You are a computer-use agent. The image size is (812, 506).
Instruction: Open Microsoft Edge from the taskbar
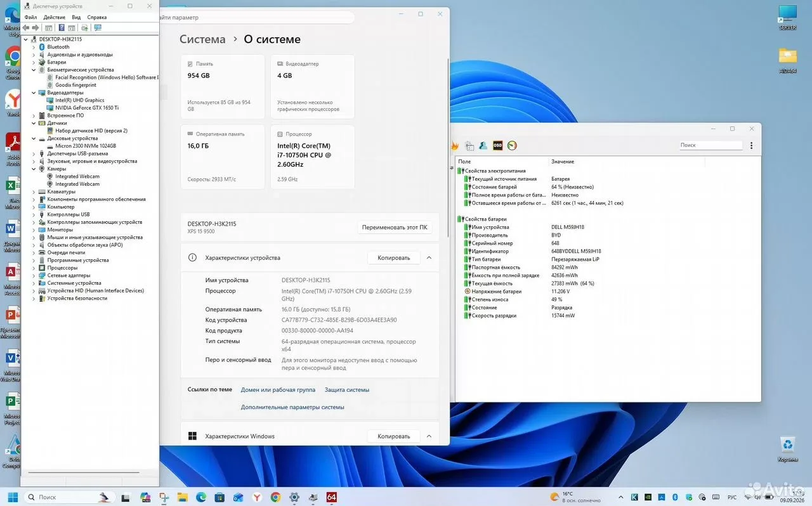pyautogui.click(x=201, y=497)
